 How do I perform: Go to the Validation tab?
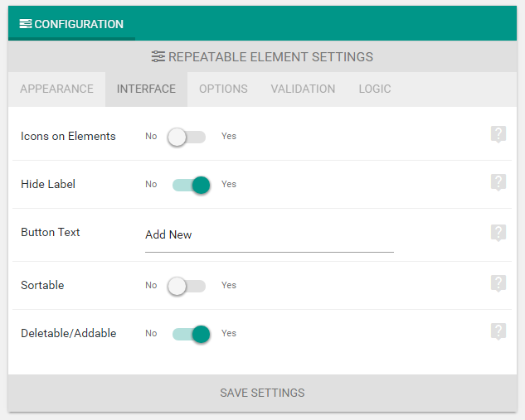click(x=303, y=89)
